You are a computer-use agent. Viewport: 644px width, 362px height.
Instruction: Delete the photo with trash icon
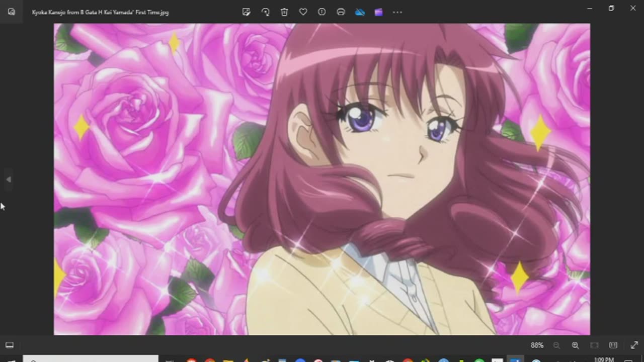pyautogui.click(x=284, y=12)
